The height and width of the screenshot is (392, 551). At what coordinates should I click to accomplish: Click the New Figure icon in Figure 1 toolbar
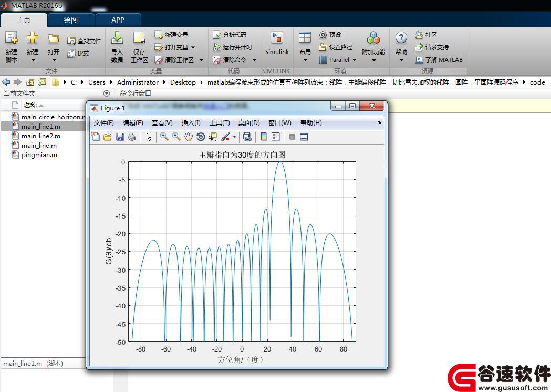(x=96, y=137)
